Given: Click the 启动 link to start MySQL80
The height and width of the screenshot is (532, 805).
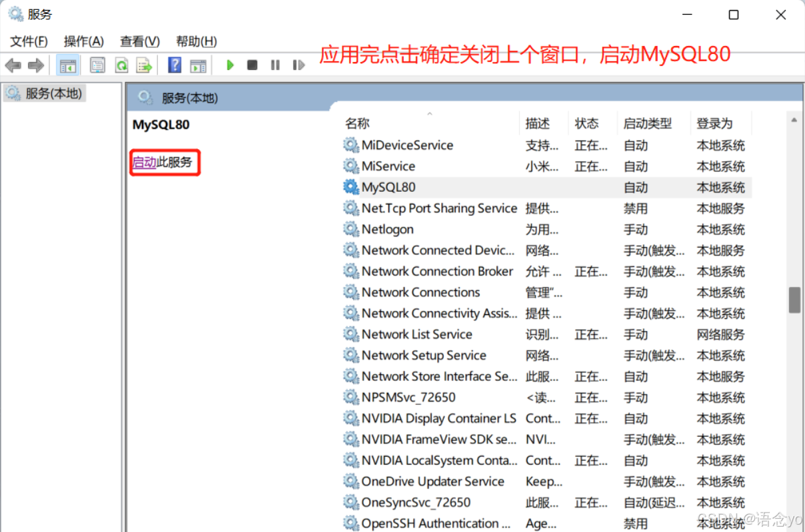Looking at the screenshot, I should click(145, 162).
